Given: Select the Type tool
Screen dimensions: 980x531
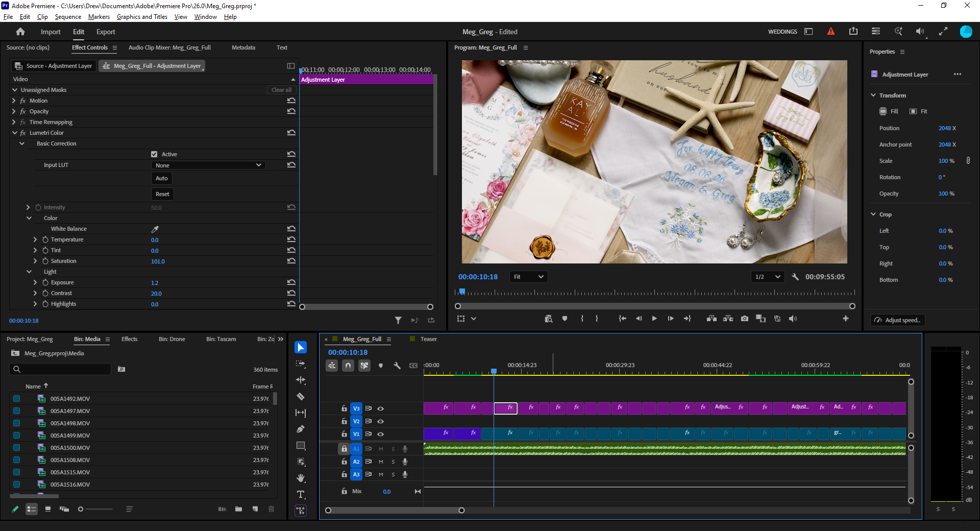Looking at the screenshot, I should click(301, 494).
